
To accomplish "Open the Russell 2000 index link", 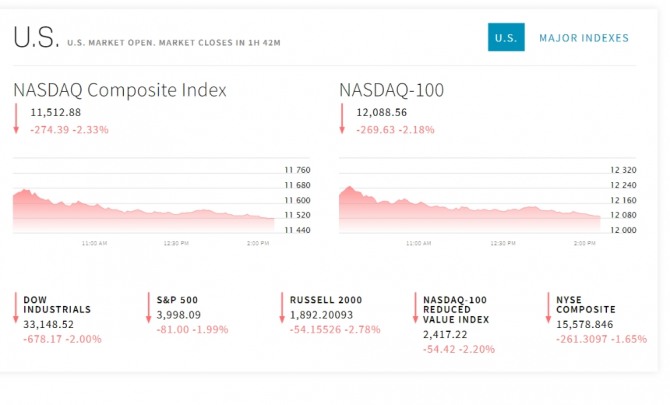I will (326, 300).
